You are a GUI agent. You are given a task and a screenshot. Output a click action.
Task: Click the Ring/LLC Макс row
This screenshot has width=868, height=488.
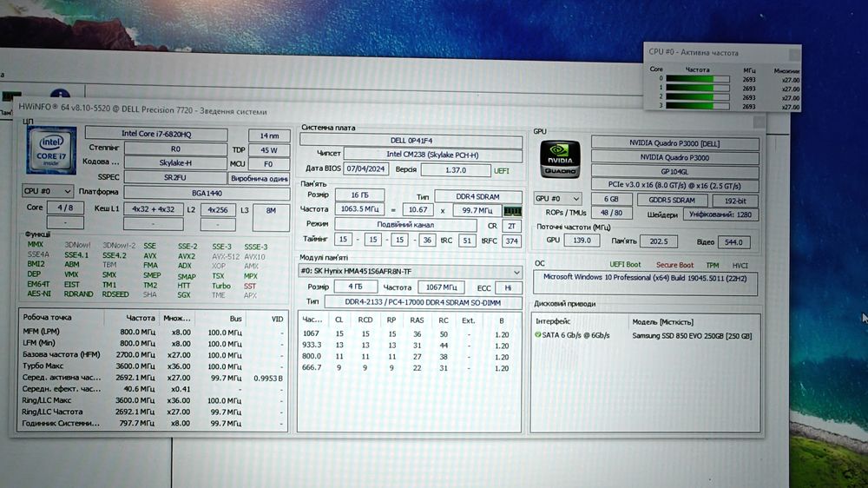pyautogui.click(x=153, y=400)
